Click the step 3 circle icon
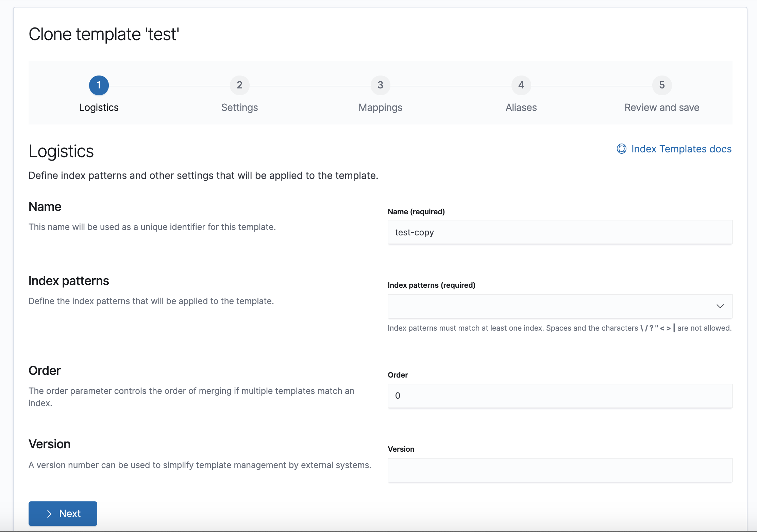 pos(380,85)
